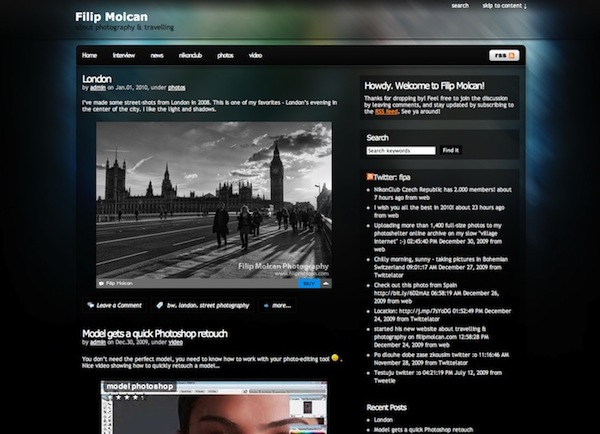Select the video menu item
Screen dimensions: 600x434
(x=255, y=56)
